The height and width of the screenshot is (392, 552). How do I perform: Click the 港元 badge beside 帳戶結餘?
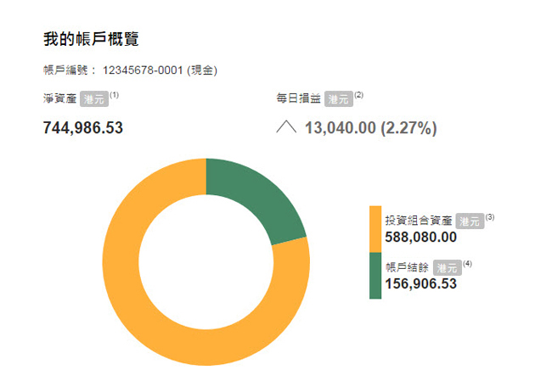447,267
